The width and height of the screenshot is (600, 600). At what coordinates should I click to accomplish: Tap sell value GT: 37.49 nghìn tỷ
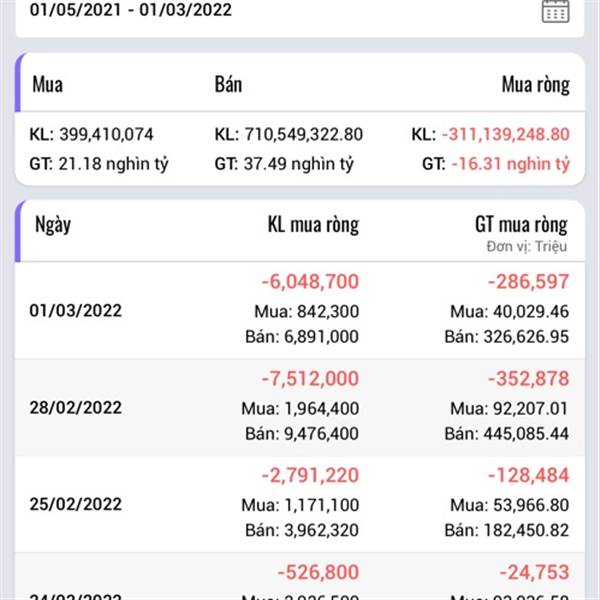(x=284, y=164)
